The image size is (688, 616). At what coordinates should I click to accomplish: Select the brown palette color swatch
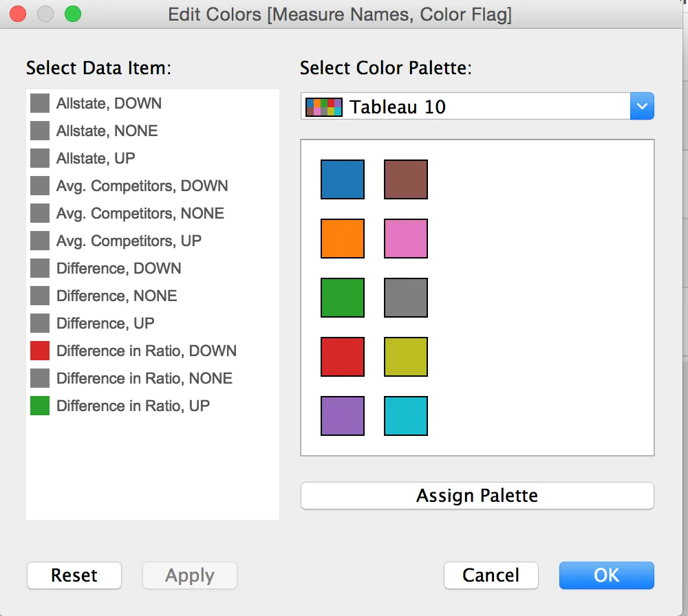(406, 179)
